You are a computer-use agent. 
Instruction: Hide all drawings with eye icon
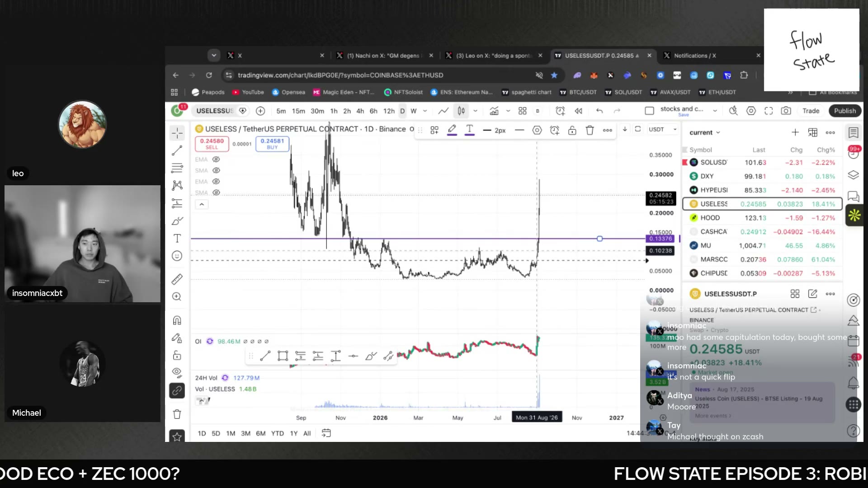(177, 372)
